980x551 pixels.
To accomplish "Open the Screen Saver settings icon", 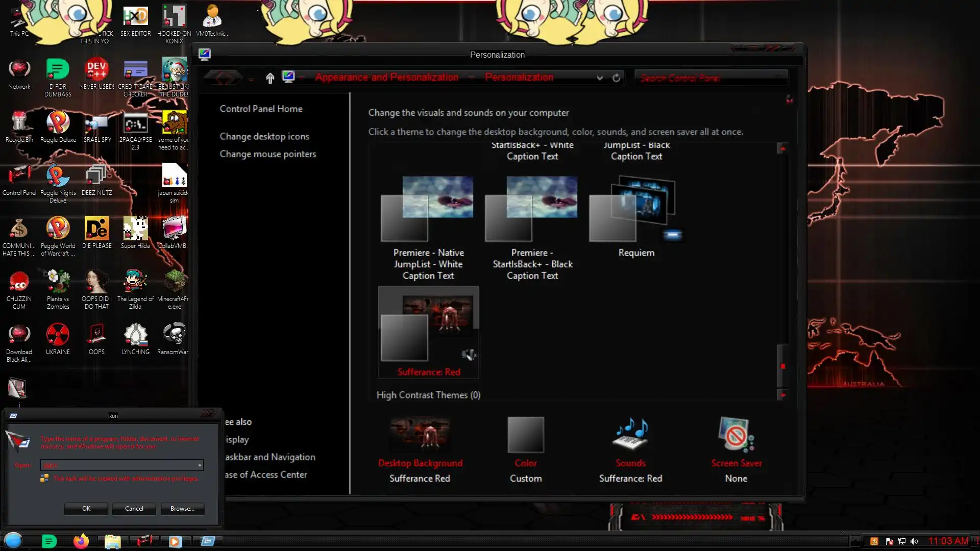I will click(x=736, y=435).
